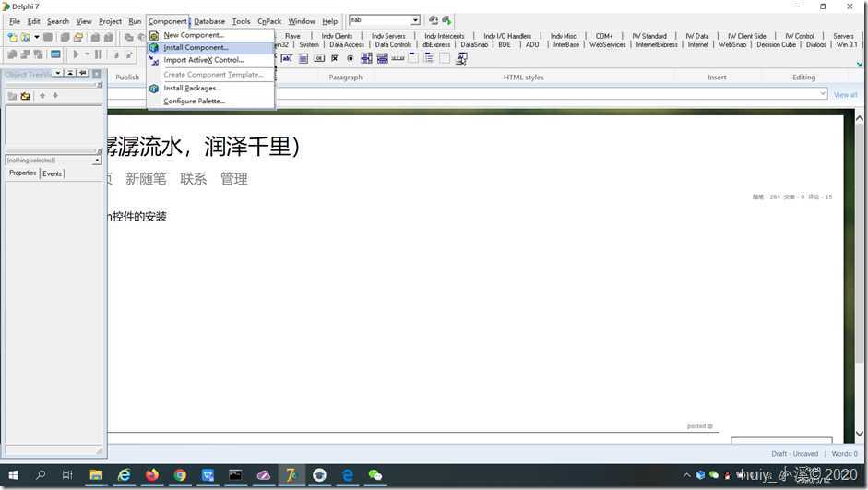Switch to Decision Cube palette tab
Image resolution: width=868 pixels, height=490 pixels.
(x=776, y=44)
